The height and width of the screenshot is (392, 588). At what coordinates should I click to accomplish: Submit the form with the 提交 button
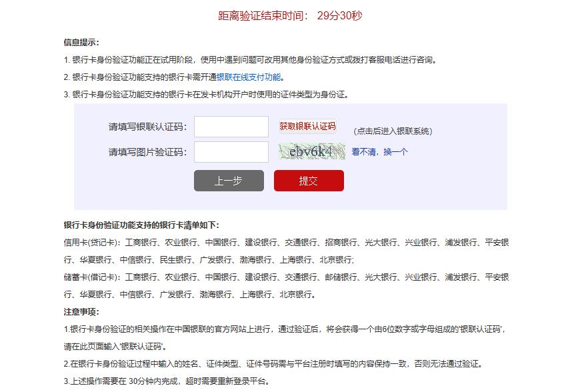point(309,181)
